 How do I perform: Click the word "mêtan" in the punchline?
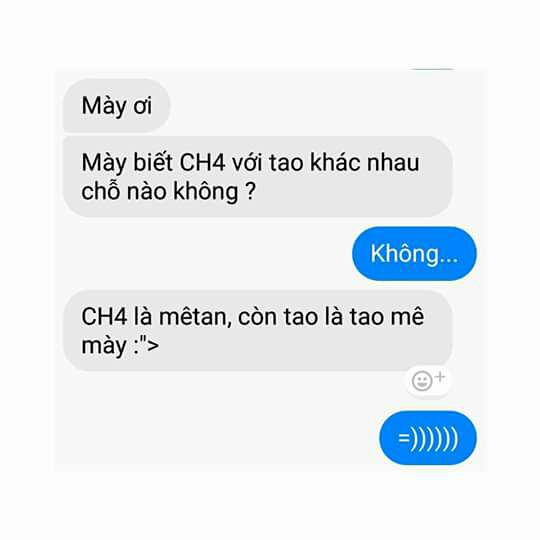195,316
